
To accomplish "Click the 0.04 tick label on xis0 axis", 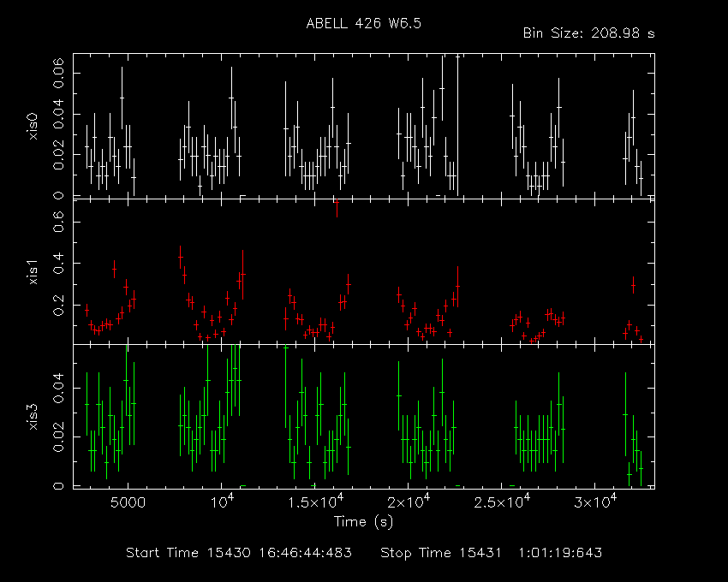I will coord(58,114).
